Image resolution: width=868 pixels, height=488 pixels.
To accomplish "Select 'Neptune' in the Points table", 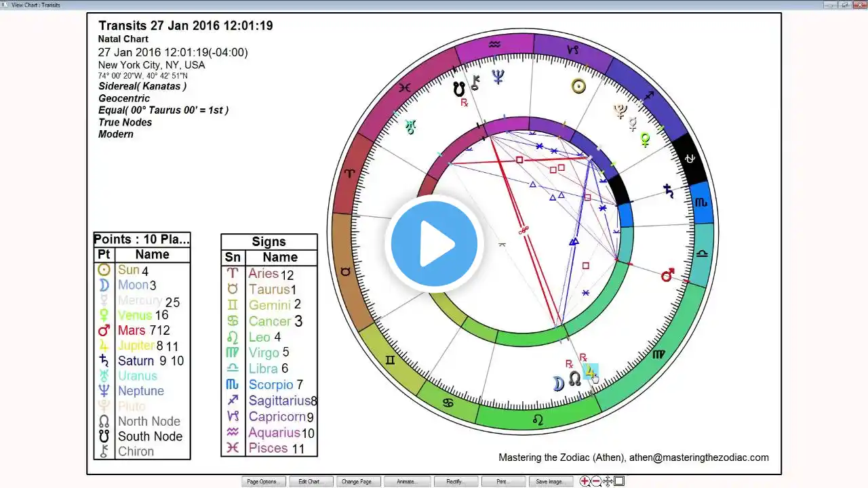I will (141, 391).
